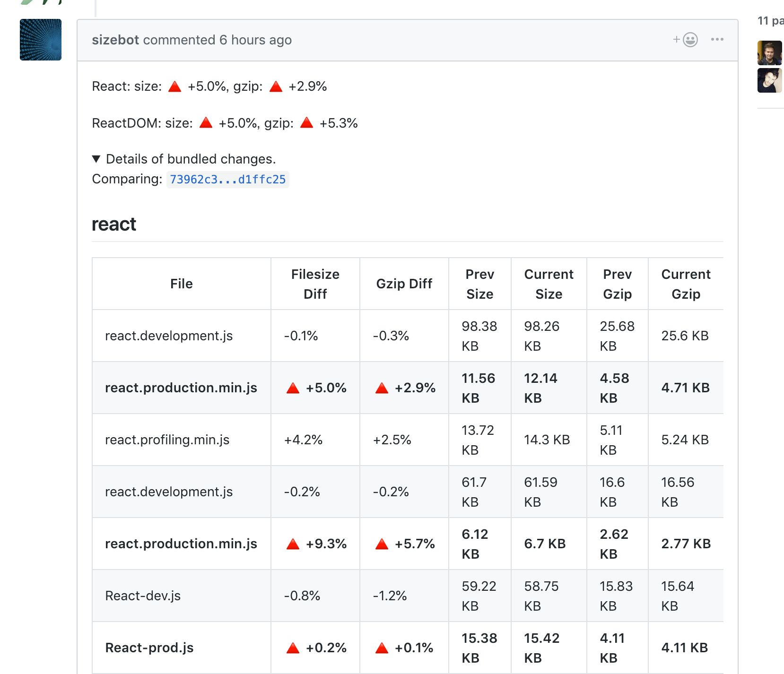View the first participant's avatar
This screenshot has height=674, width=784.
(x=770, y=53)
